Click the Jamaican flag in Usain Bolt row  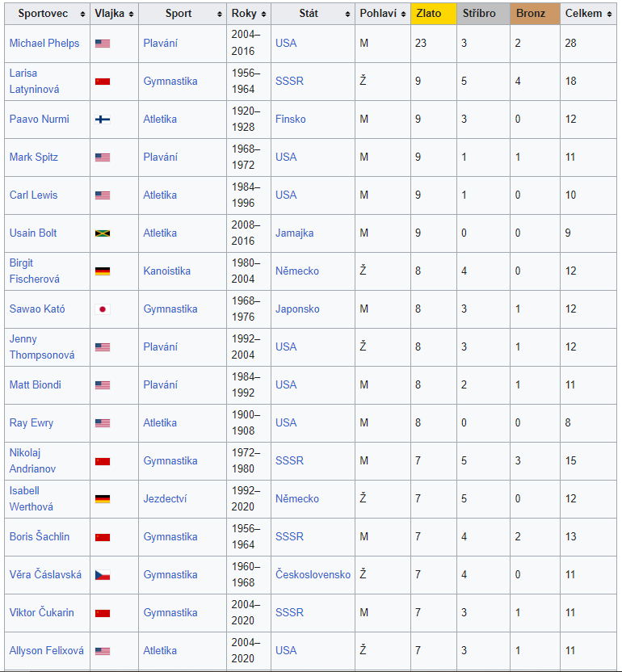pos(103,233)
